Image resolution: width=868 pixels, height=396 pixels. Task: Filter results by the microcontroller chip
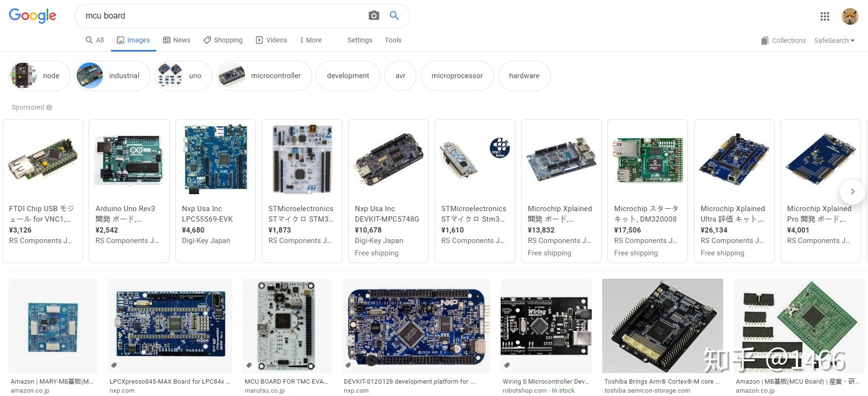[x=264, y=76]
